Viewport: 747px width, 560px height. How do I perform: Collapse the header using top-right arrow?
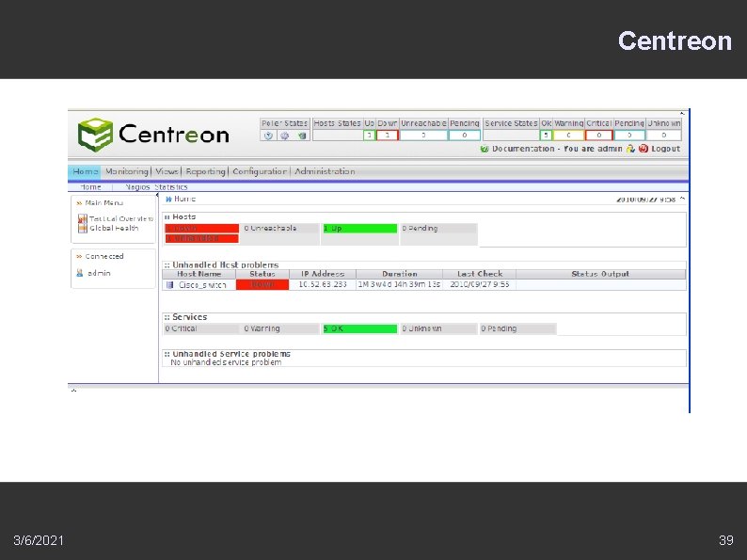(x=682, y=114)
